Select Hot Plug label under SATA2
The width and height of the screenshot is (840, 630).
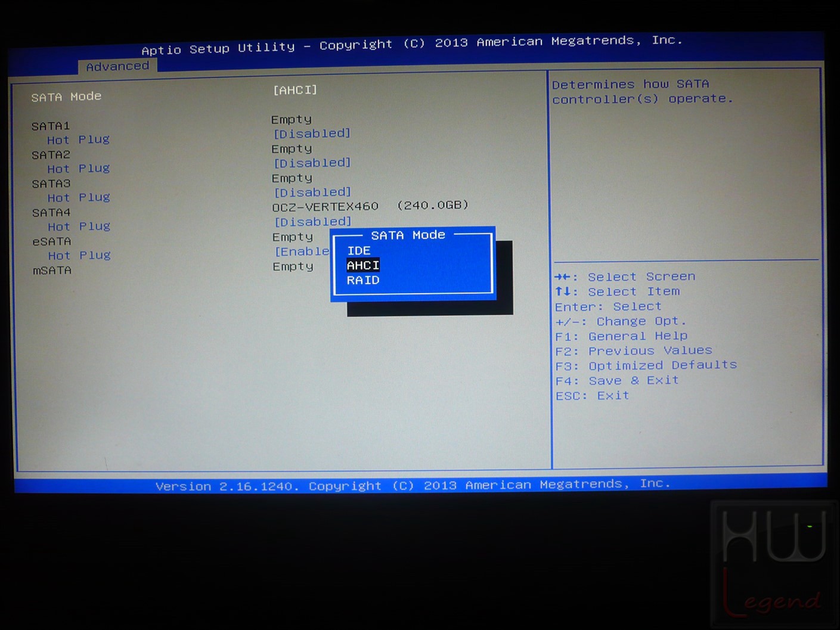click(79, 169)
